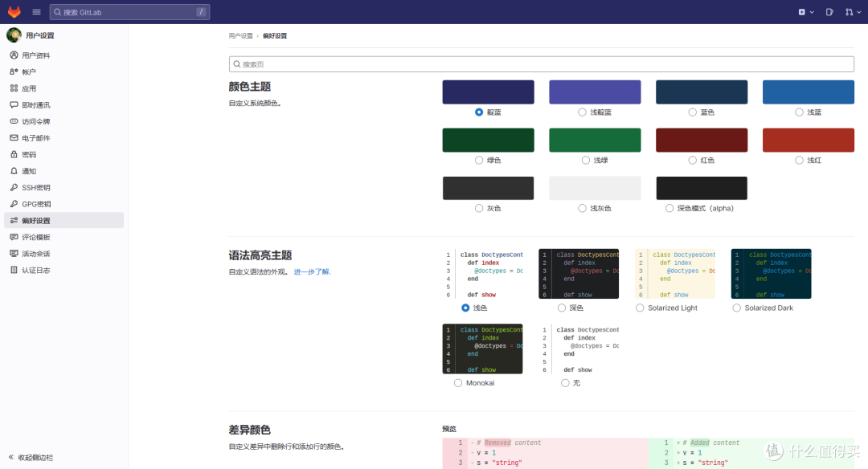
Task: Click the 帐户 account icon
Action: pos(14,71)
